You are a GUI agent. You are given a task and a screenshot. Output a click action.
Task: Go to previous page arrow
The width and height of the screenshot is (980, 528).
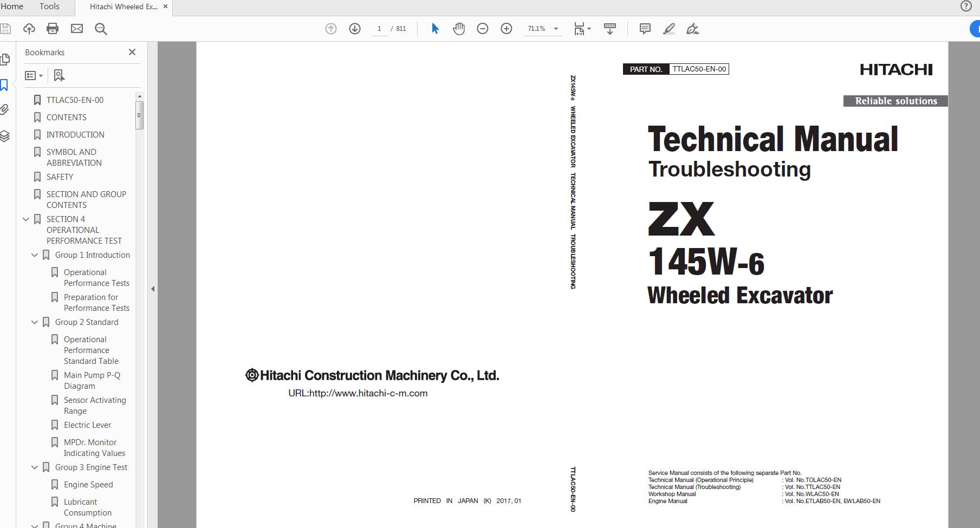click(x=331, y=29)
